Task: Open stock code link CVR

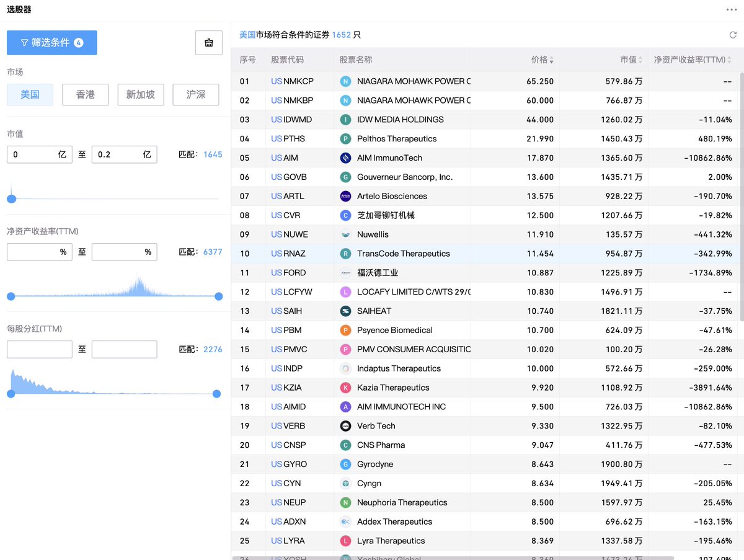Action: [285, 216]
